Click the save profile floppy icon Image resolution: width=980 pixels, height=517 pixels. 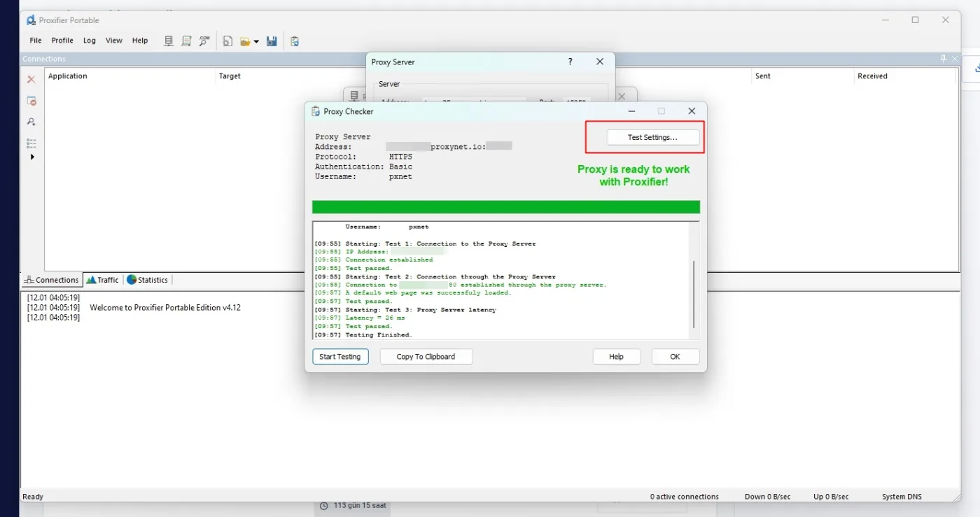tap(272, 41)
